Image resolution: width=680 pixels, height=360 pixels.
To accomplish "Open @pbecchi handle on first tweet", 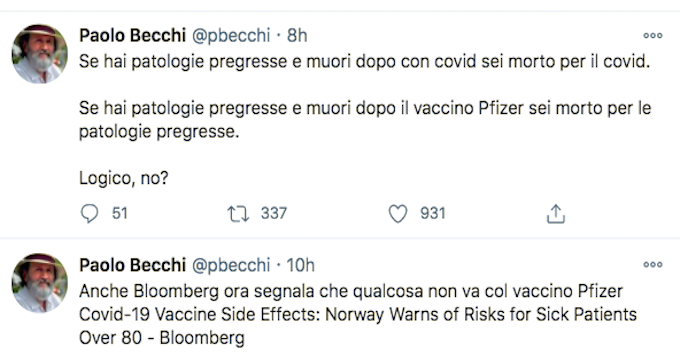I will [x=231, y=36].
